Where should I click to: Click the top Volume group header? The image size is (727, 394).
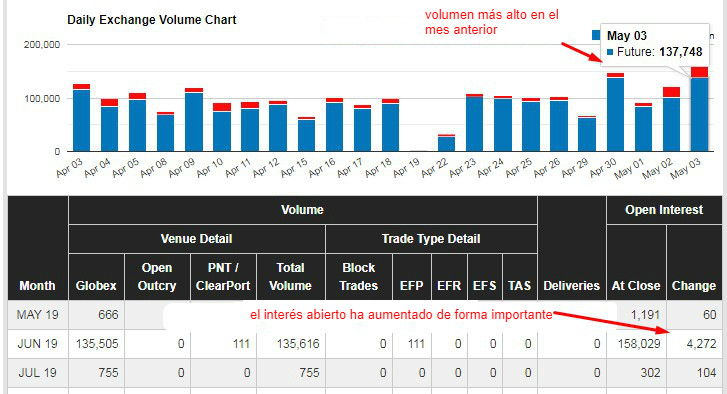click(302, 210)
